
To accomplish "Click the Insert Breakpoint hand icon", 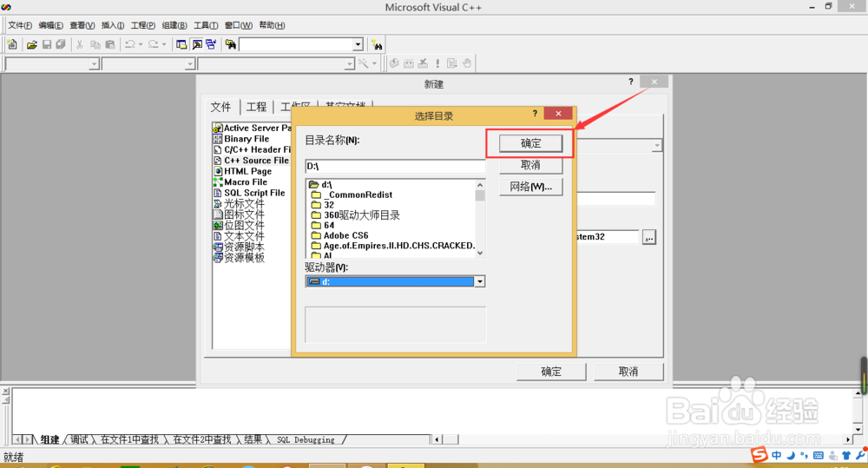I will pyautogui.click(x=467, y=63).
